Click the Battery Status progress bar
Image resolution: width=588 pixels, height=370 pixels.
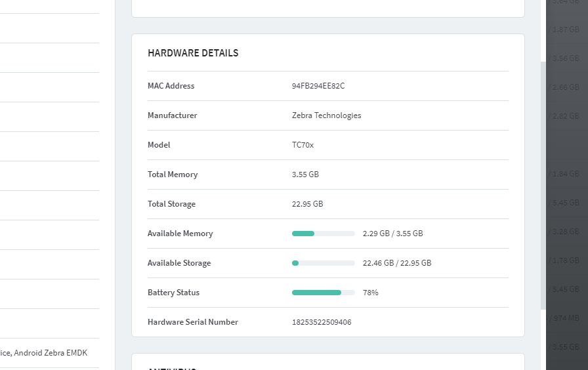coord(323,293)
